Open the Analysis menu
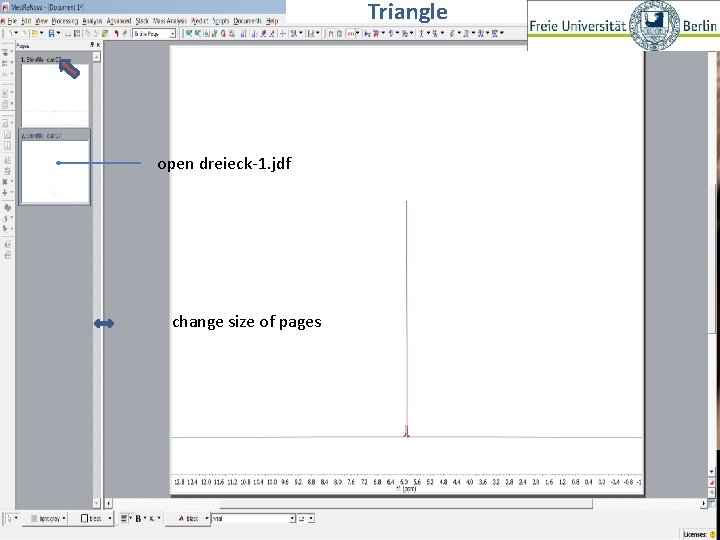Image resolution: width=720 pixels, height=540 pixels. [x=92, y=21]
